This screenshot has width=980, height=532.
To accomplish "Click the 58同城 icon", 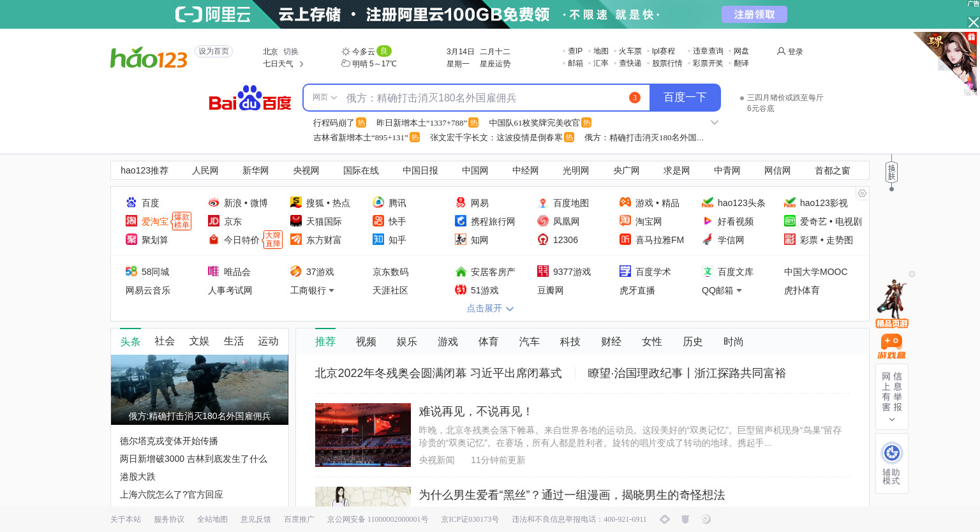I will coord(131,271).
